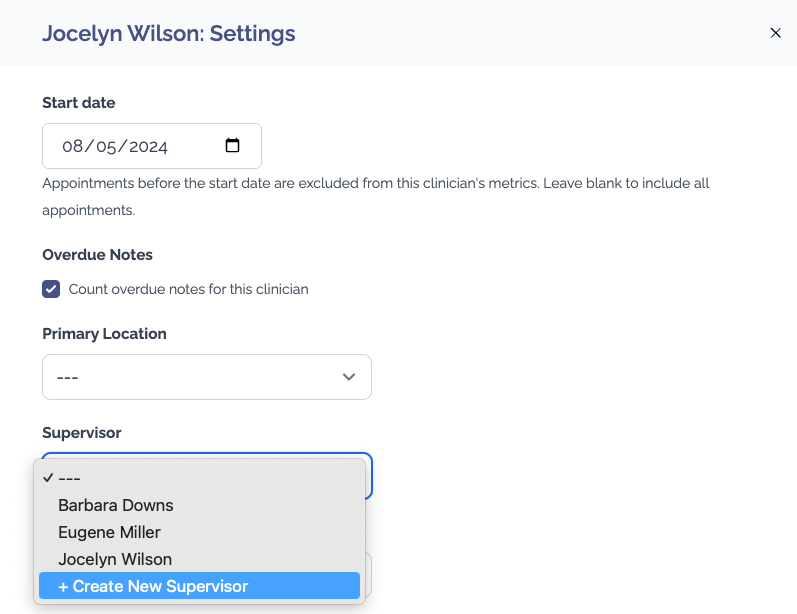Viewport: 797px width, 614px height.
Task: Click the 'Count overdue notes for this clinician' label
Action: tap(188, 289)
